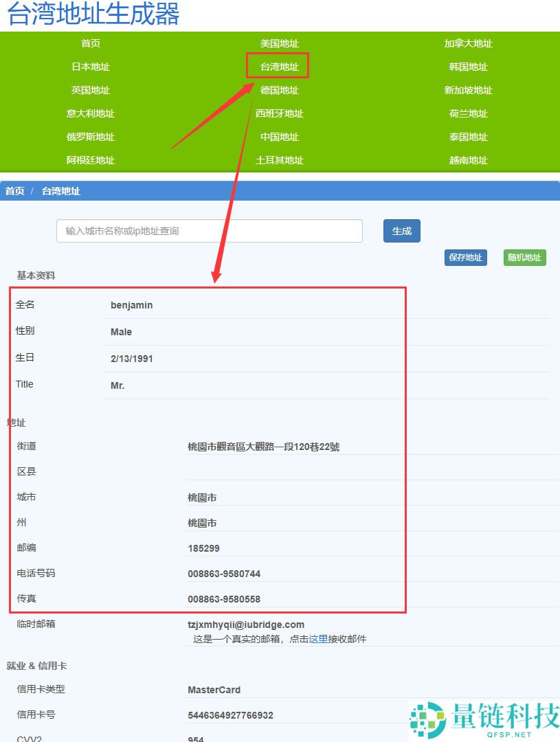This screenshot has width=560, height=742.
Task: Open 意大利地址
Action: click(90, 113)
